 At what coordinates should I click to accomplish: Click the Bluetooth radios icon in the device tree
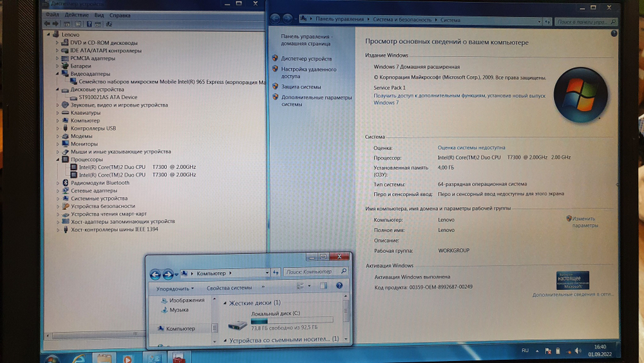[65, 183]
